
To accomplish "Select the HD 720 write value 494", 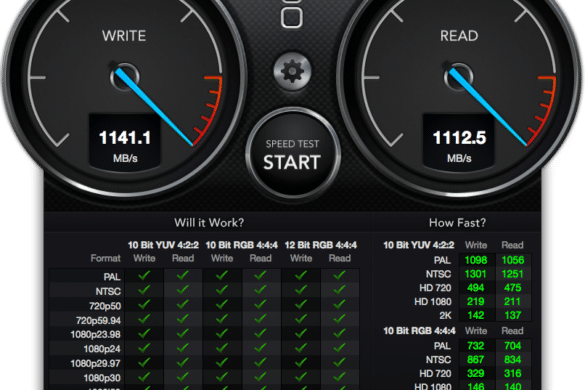I will [476, 288].
